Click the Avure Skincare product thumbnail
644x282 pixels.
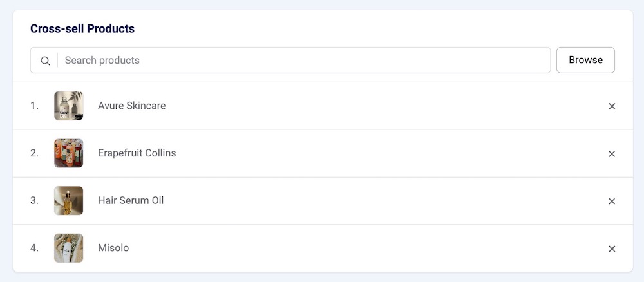point(68,106)
